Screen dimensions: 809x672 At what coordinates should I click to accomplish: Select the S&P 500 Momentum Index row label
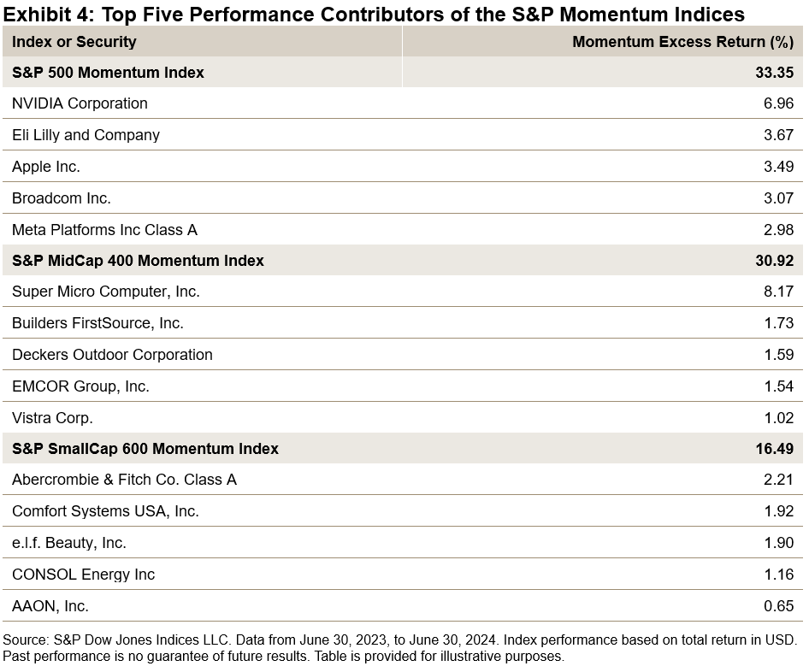click(x=109, y=73)
